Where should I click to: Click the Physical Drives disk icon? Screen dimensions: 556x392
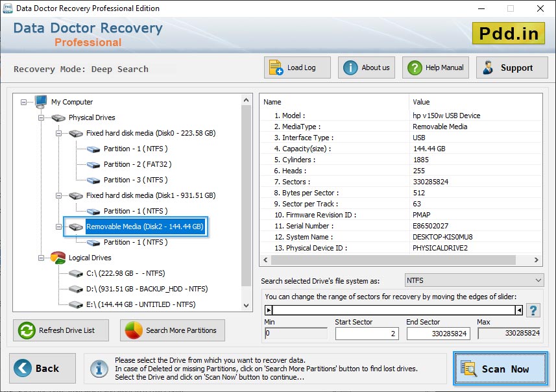[58, 117]
